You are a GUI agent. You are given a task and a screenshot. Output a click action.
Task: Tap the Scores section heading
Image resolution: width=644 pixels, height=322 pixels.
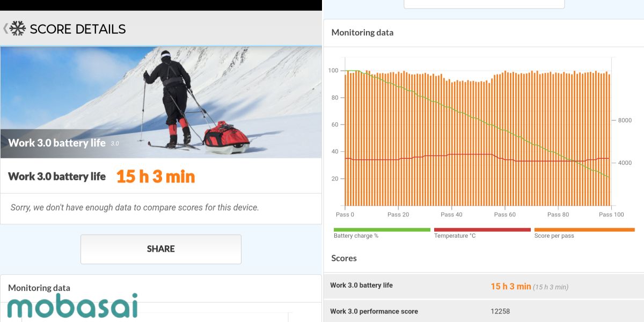point(344,258)
